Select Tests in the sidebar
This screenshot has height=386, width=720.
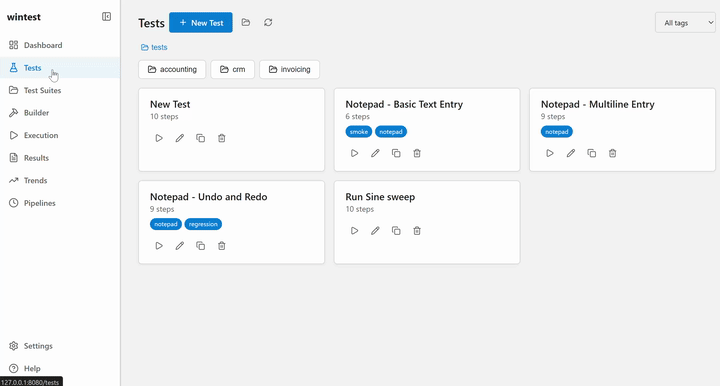[60, 67]
